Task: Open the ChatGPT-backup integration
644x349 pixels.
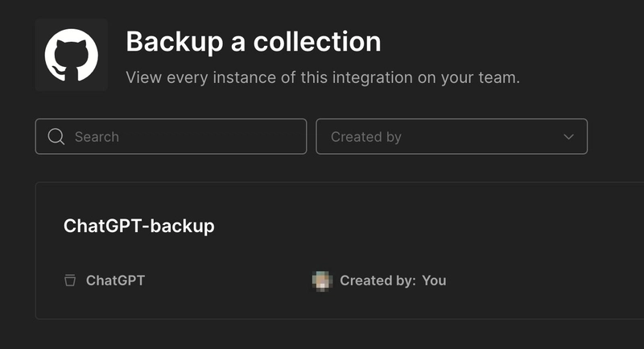Action: (138, 226)
